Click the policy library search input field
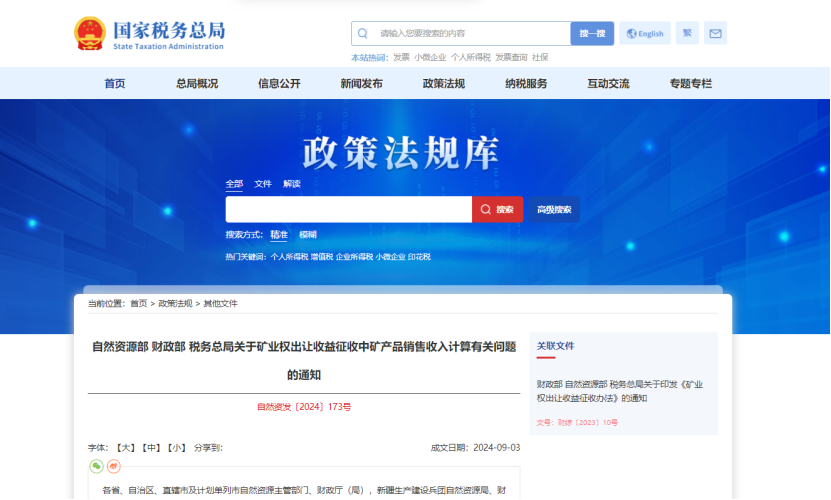The image size is (831, 500). (348, 209)
